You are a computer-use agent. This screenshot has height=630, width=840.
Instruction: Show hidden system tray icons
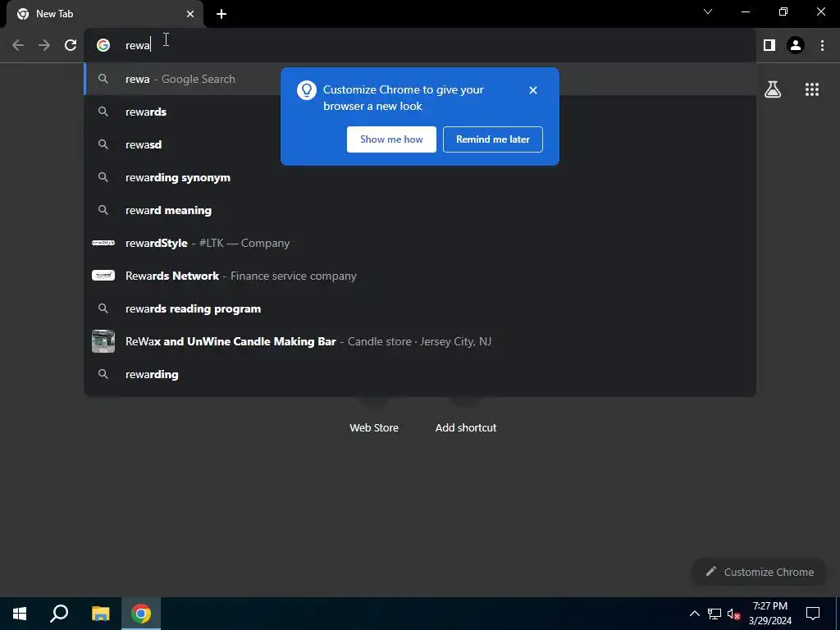[x=694, y=614]
